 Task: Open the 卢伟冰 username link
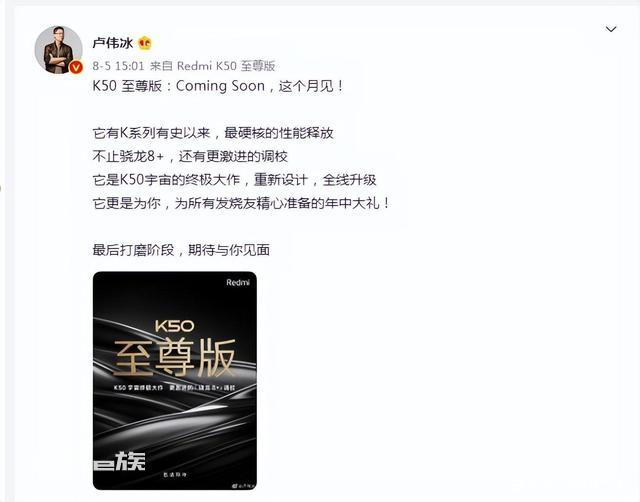(x=113, y=42)
